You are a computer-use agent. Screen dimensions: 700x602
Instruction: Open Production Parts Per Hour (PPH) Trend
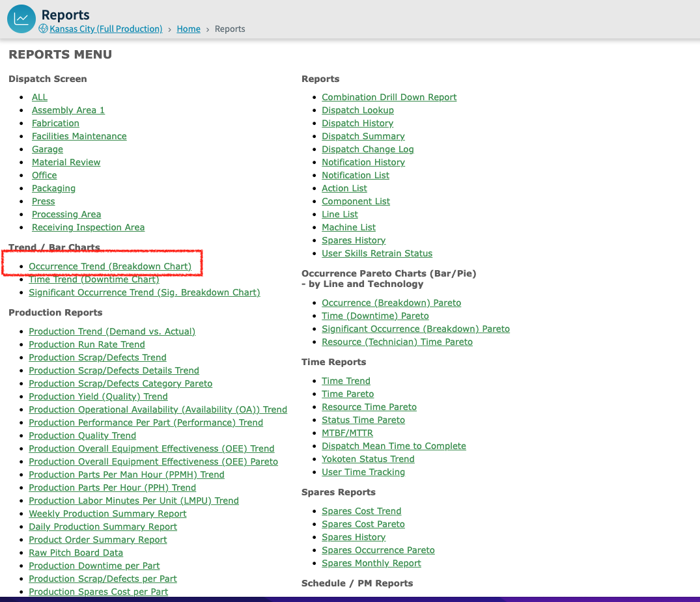click(x=113, y=487)
